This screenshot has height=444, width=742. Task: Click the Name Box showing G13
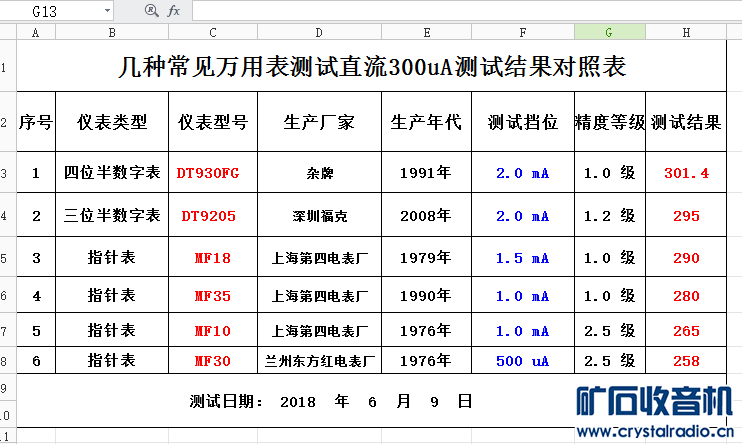point(56,11)
